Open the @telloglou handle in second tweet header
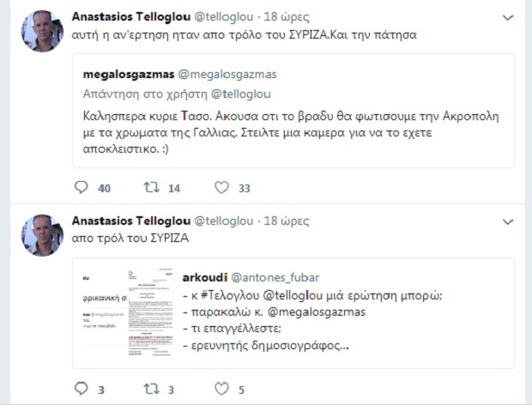 224,221
